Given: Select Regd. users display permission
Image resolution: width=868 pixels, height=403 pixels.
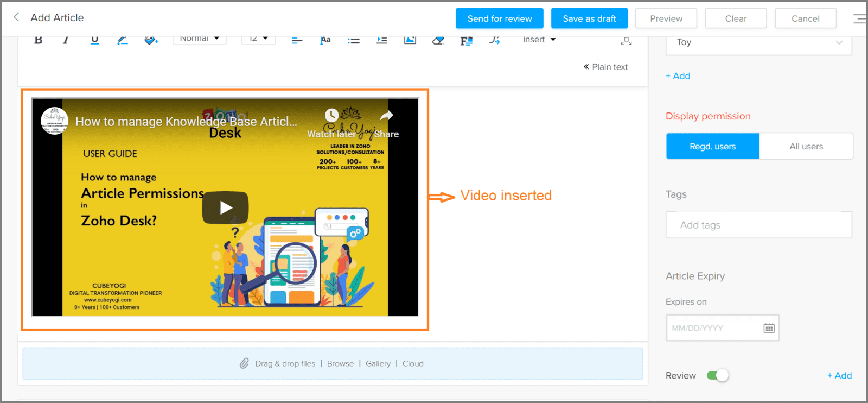Looking at the screenshot, I should point(713,146).
